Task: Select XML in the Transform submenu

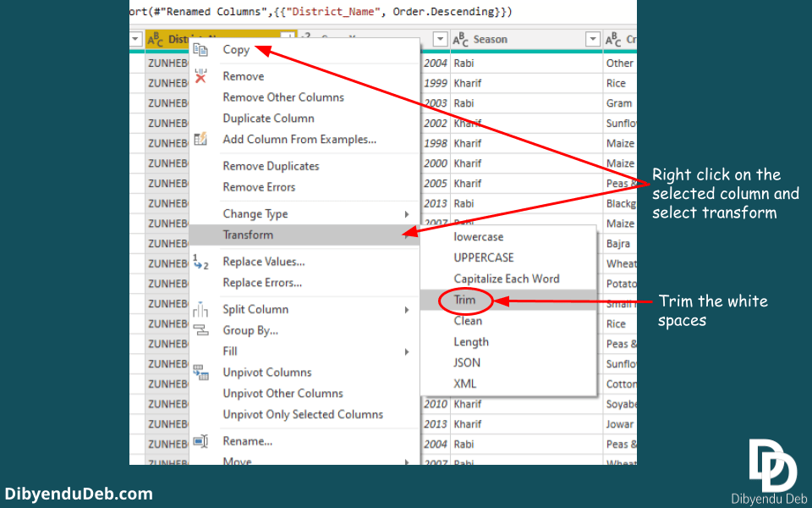Action: tap(464, 384)
